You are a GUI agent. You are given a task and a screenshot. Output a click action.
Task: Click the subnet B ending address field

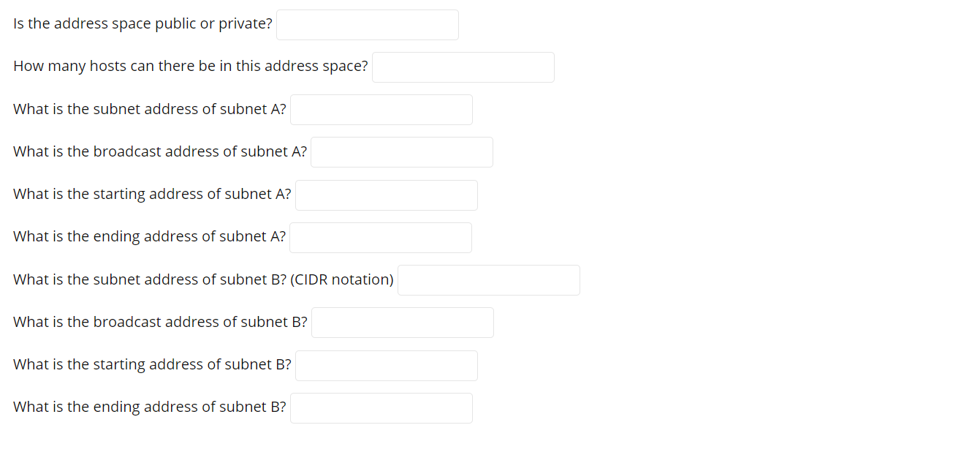pyautogui.click(x=381, y=407)
